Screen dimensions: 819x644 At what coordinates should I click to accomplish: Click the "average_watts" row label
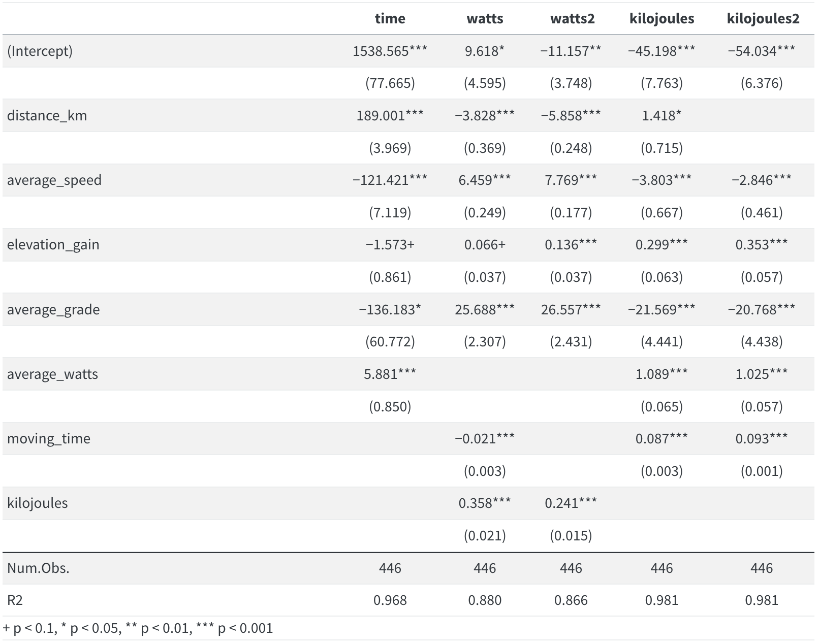(x=52, y=374)
